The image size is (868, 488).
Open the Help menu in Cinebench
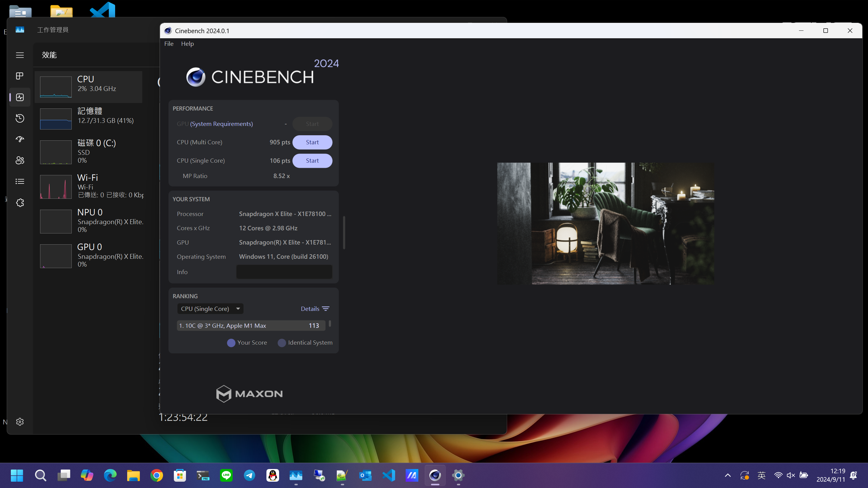pyautogui.click(x=187, y=44)
